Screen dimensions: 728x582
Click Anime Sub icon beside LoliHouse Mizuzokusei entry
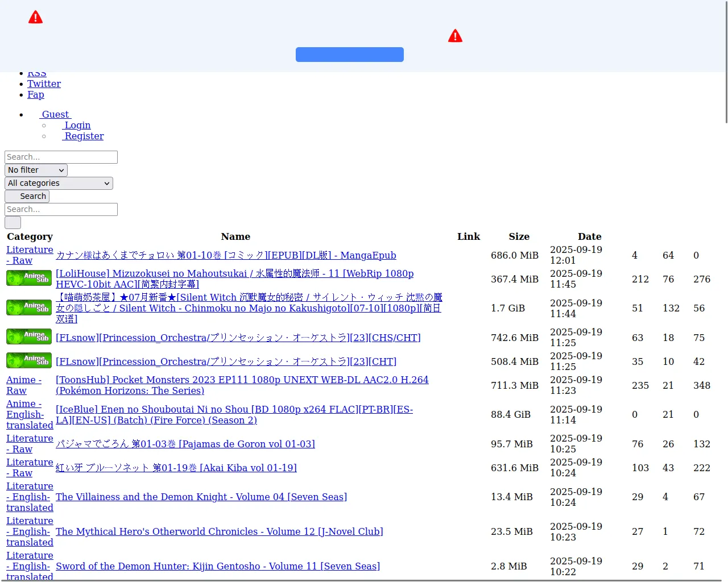click(x=29, y=278)
